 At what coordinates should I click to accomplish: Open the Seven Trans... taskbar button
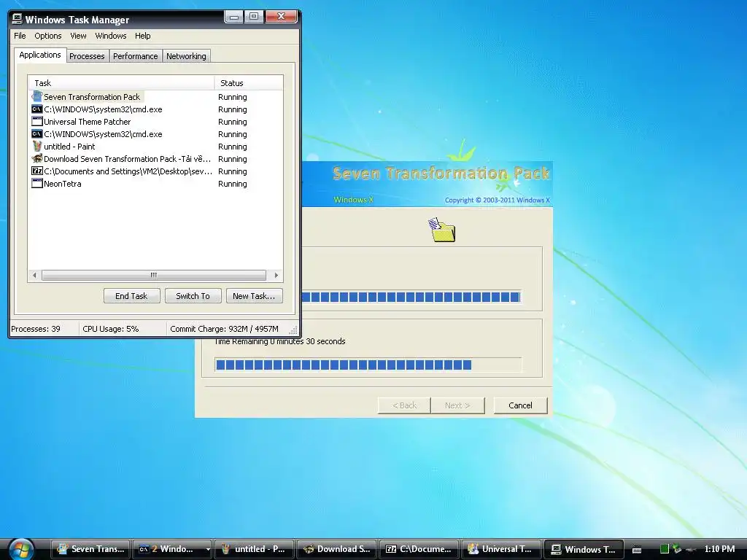(x=90, y=549)
